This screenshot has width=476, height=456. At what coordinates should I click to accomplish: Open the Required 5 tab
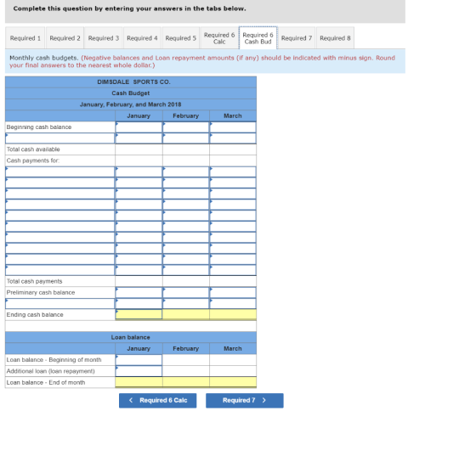180,38
